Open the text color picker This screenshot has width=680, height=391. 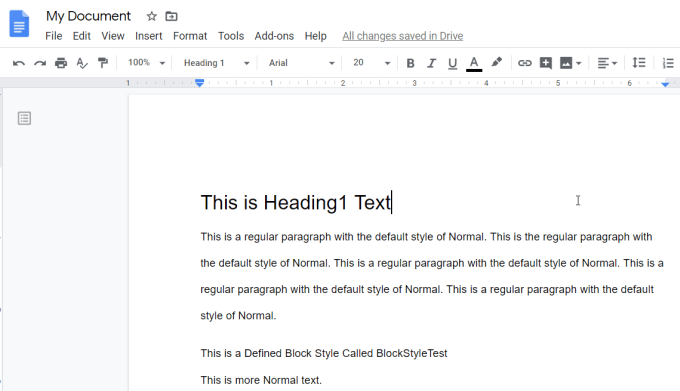click(474, 64)
